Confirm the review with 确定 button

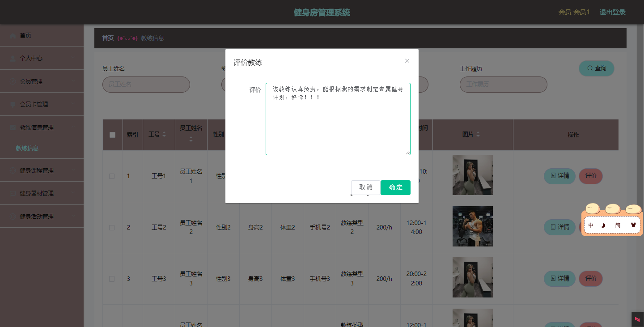pos(395,187)
